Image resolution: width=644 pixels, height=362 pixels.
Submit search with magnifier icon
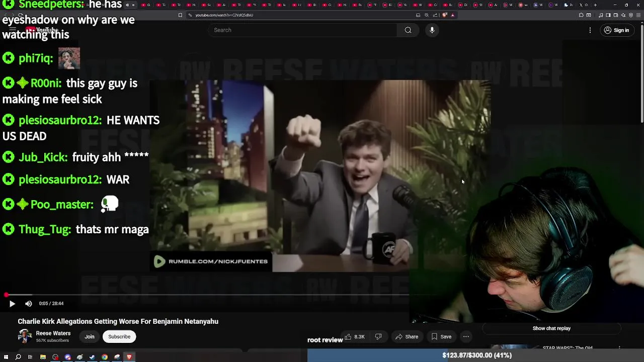(408, 30)
